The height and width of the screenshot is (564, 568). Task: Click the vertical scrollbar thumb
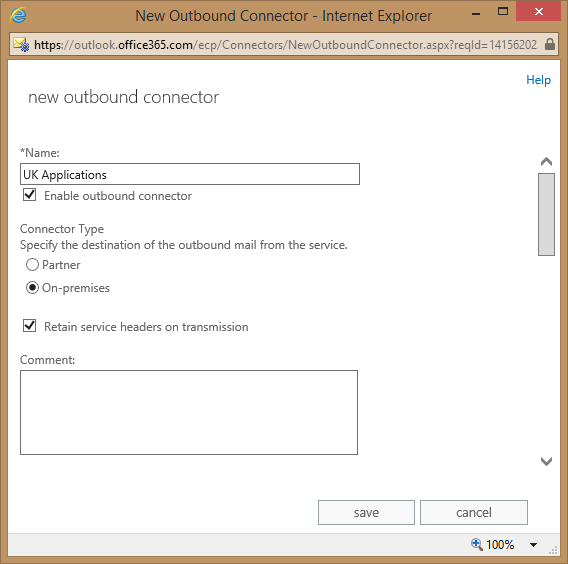click(x=546, y=214)
